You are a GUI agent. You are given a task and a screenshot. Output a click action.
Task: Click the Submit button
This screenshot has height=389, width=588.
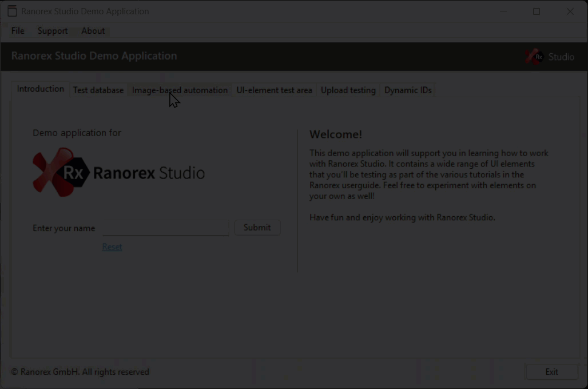[257, 227]
